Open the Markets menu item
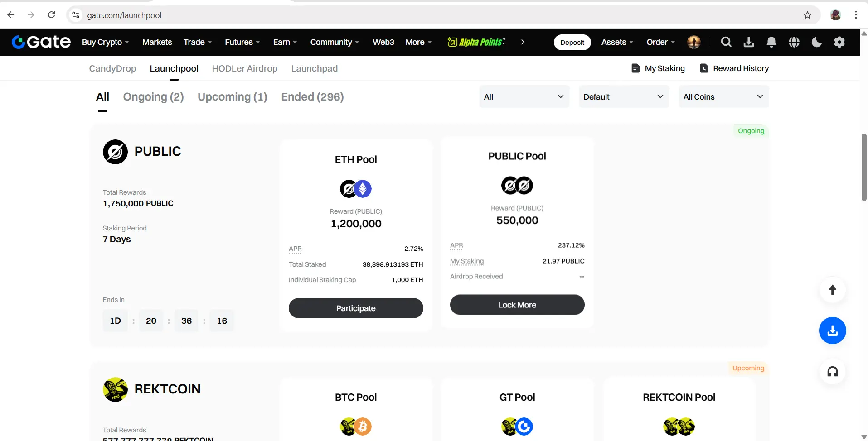Image resolution: width=868 pixels, height=441 pixels. 157,42
